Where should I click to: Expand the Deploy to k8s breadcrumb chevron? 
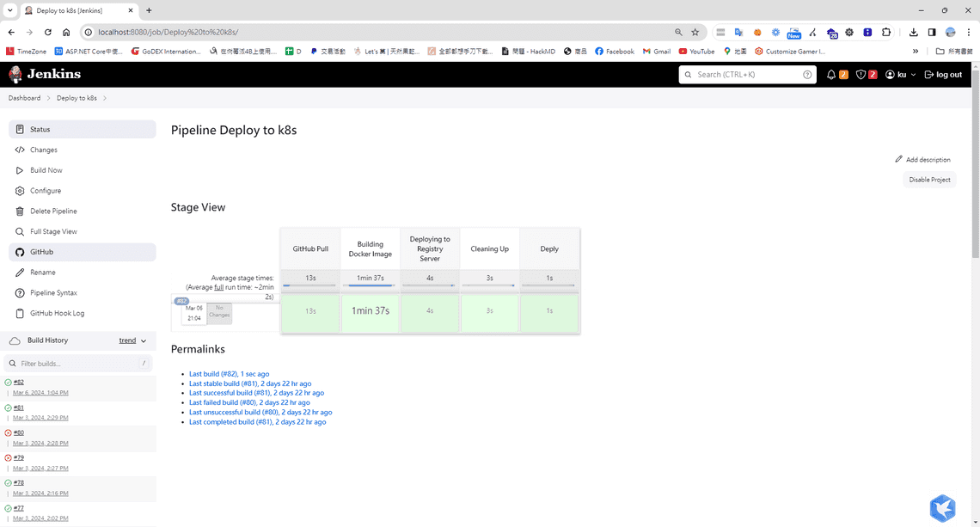click(105, 98)
